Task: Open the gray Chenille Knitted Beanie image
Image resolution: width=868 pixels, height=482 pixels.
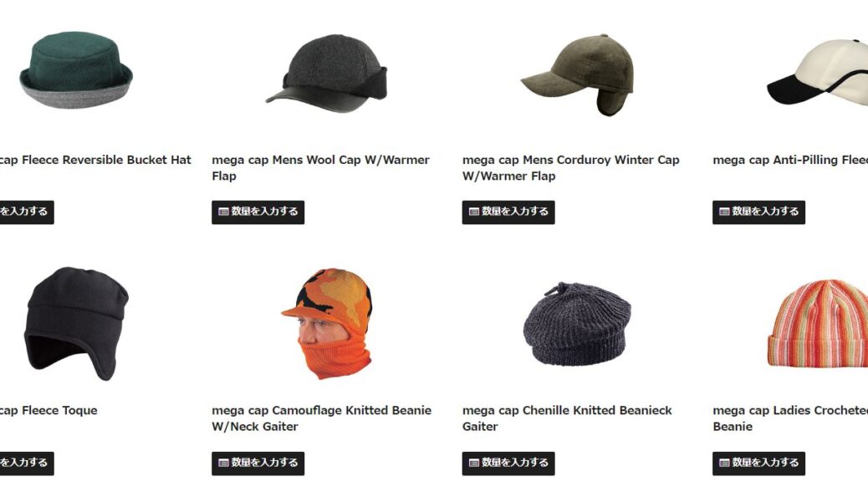Action: point(577,324)
